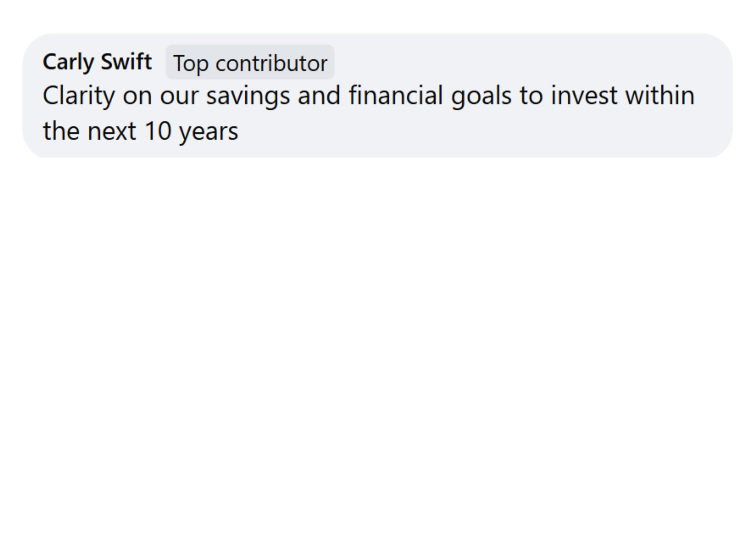
Task: Click the word 'and' in the comment
Action: click(x=319, y=95)
